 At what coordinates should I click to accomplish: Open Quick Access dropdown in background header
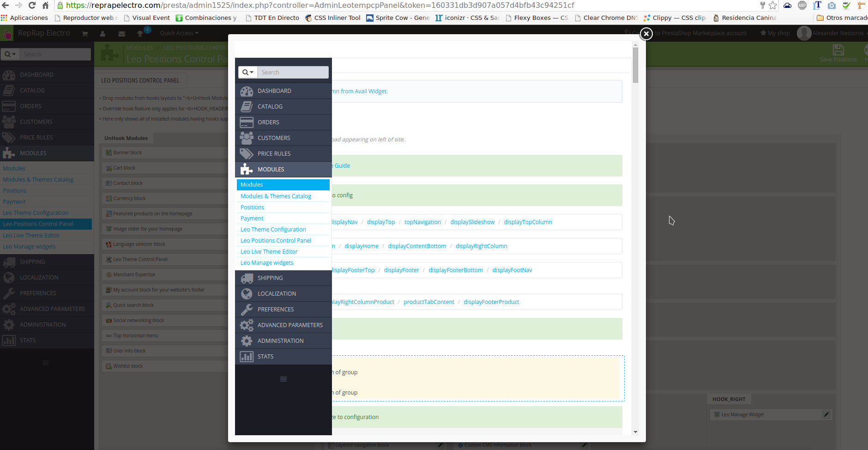click(x=179, y=33)
